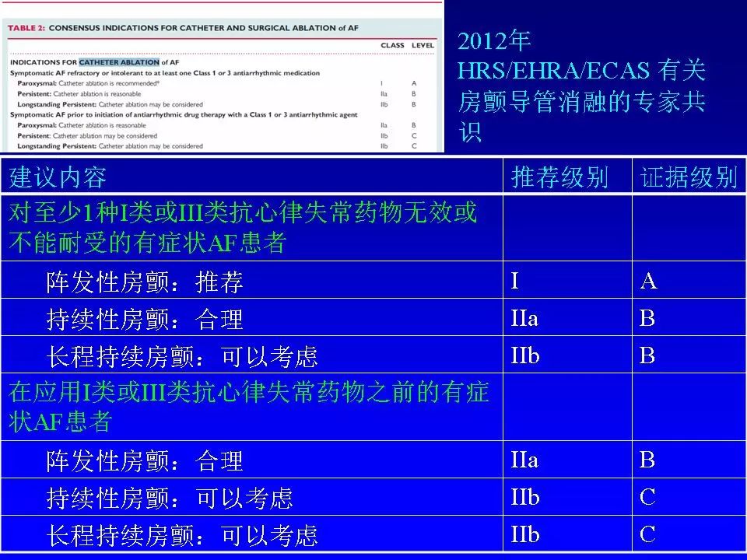Select the "阵发性房颤：合理" row
The width and height of the screenshot is (747, 560).
[x=156, y=461]
